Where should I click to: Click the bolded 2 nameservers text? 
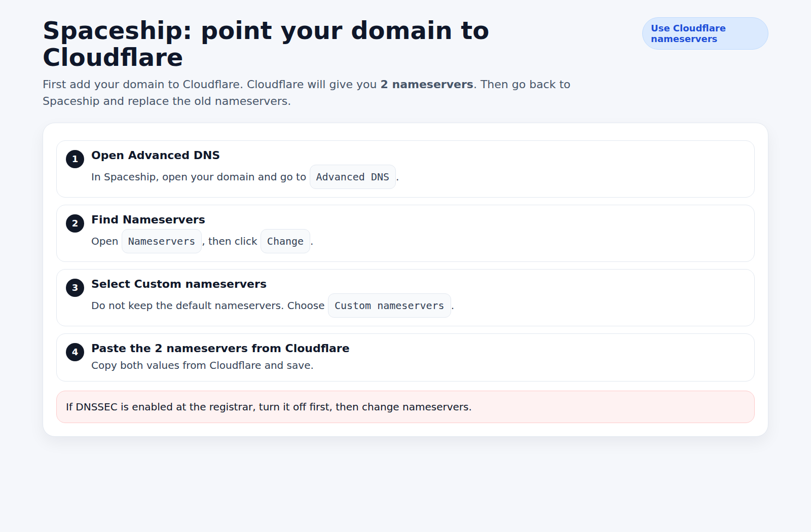pyautogui.click(x=426, y=84)
